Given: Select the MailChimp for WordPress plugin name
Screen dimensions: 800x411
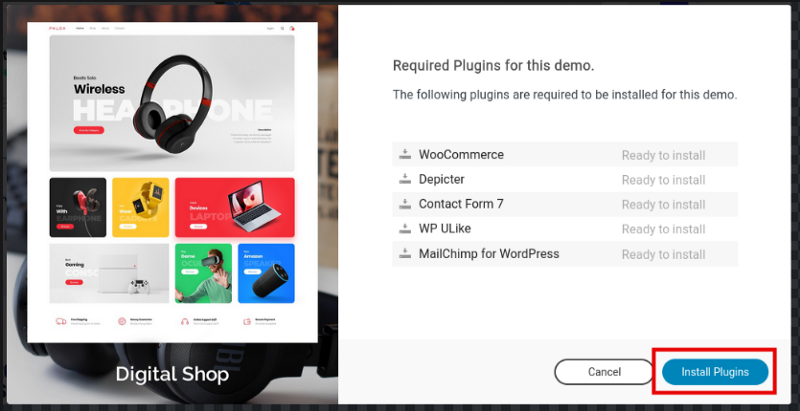Looking at the screenshot, I should pos(489,253).
